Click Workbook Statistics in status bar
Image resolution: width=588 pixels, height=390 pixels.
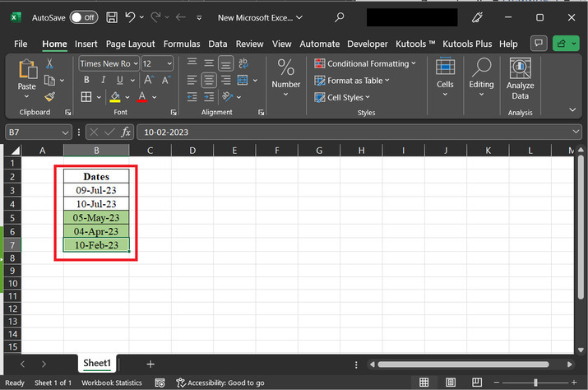(111, 383)
